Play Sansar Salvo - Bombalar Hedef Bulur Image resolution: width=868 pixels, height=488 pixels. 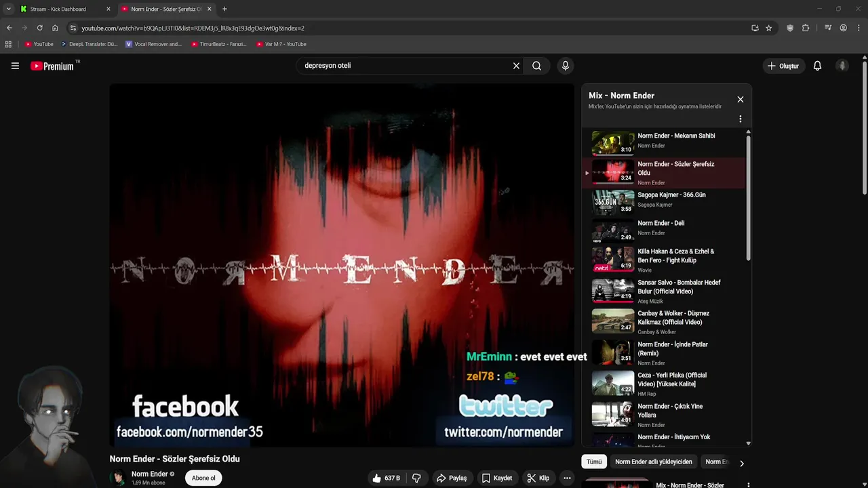(x=665, y=291)
